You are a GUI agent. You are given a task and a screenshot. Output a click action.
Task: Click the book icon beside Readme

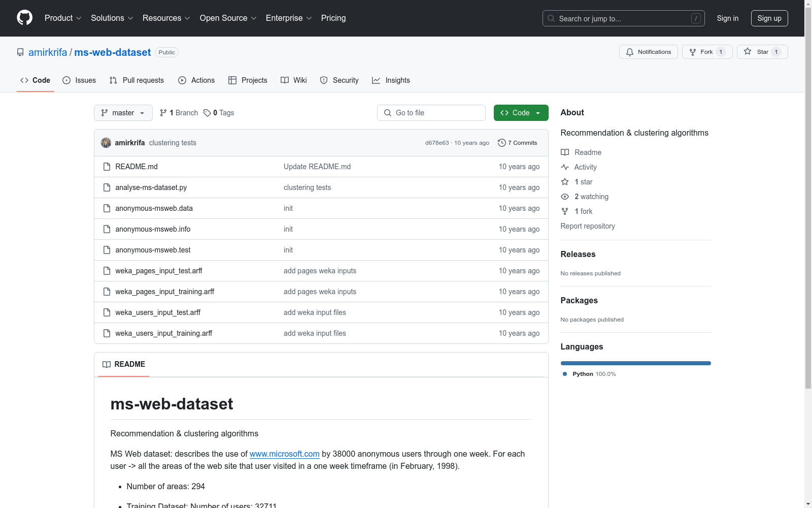click(x=565, y=152)
